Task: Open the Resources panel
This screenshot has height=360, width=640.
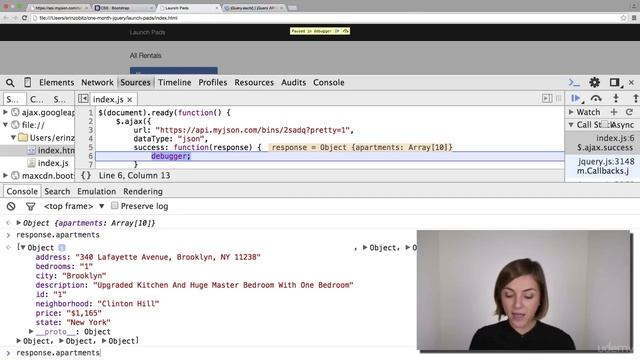Action: 254,82
